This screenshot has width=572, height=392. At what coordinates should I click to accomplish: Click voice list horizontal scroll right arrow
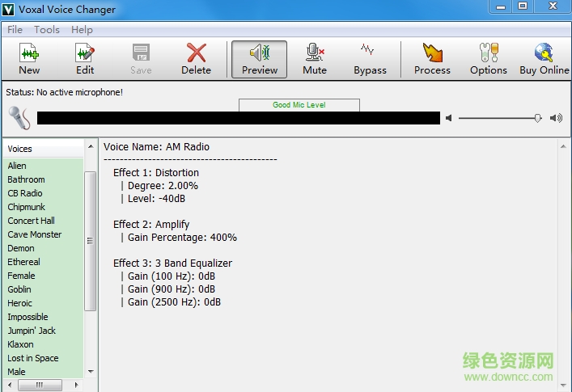[76, 385]
